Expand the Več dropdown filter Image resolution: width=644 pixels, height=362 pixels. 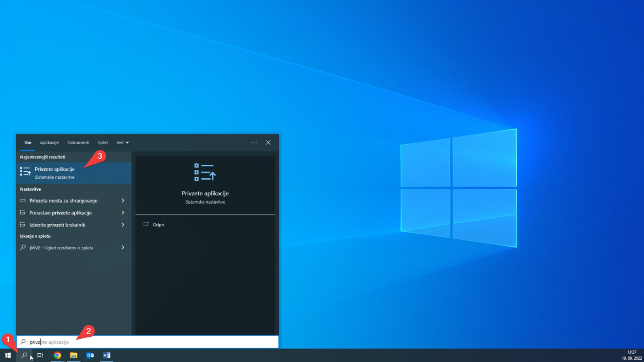[x=123, y=142]
